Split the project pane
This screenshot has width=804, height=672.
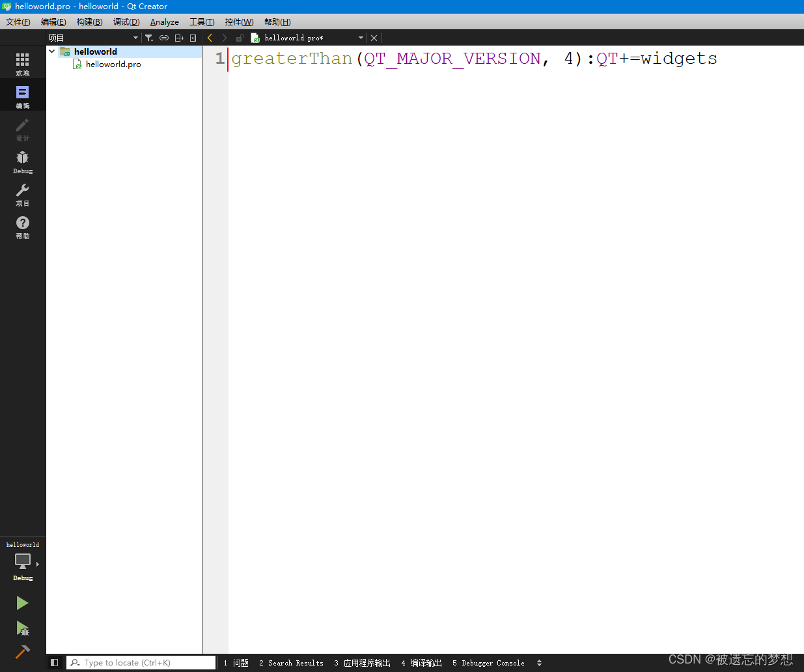[179, 38]
